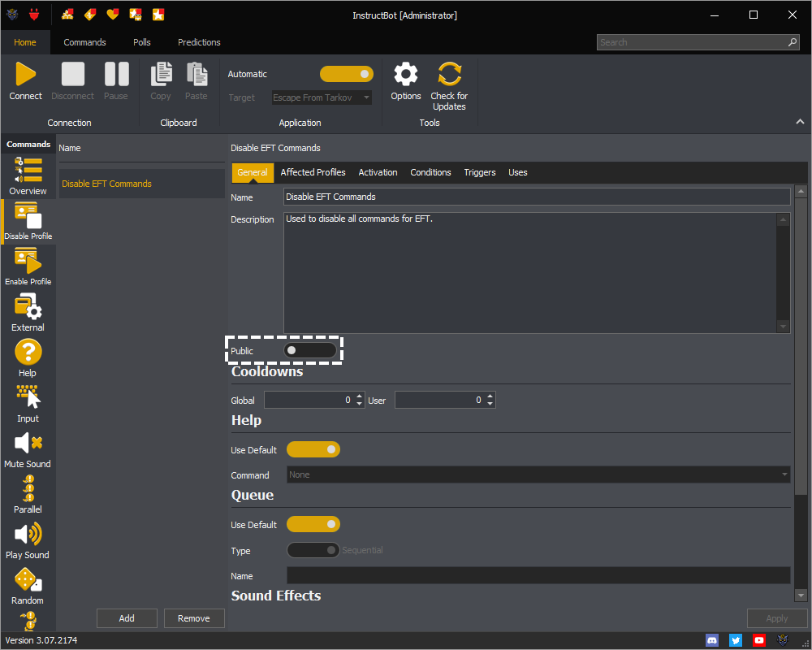Switch to the Polls ribbon tab
Viewport: 812px width, 650px height.
tap(142, 42)
